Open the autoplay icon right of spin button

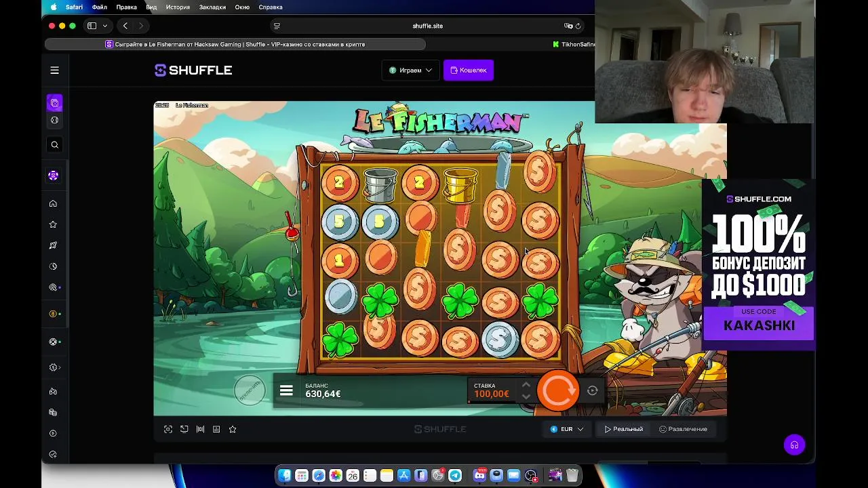point(593,390)
